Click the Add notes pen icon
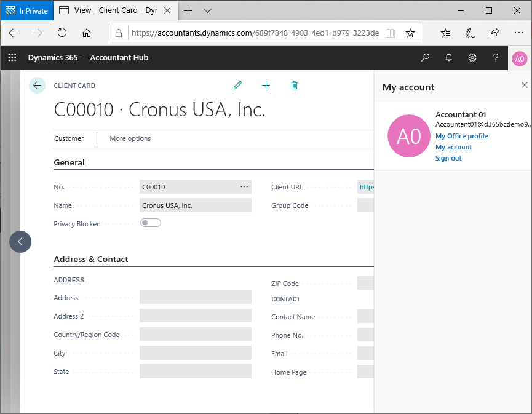The width and height of the screenshot is (532, 414). click(469, 33)
